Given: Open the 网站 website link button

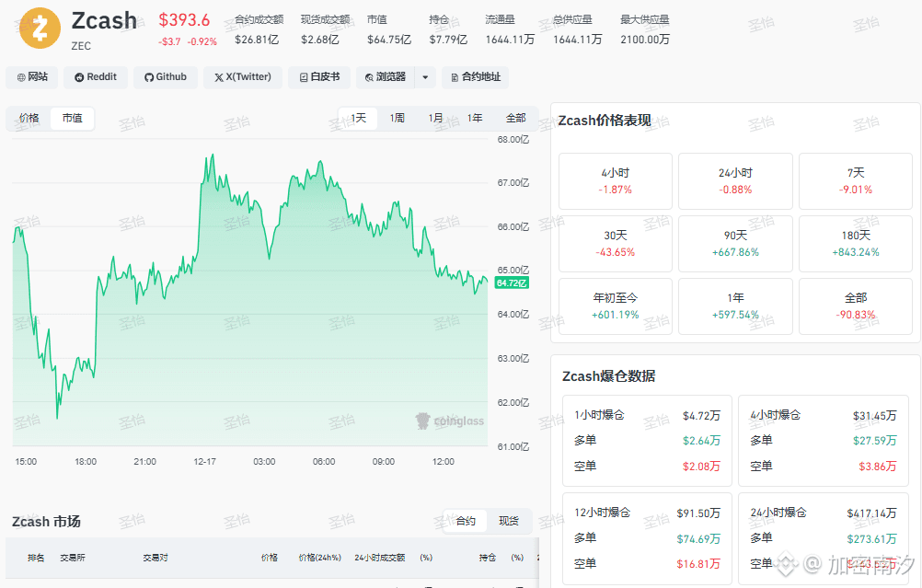Looking at the screenshot, I should click(x=32, y=77).
